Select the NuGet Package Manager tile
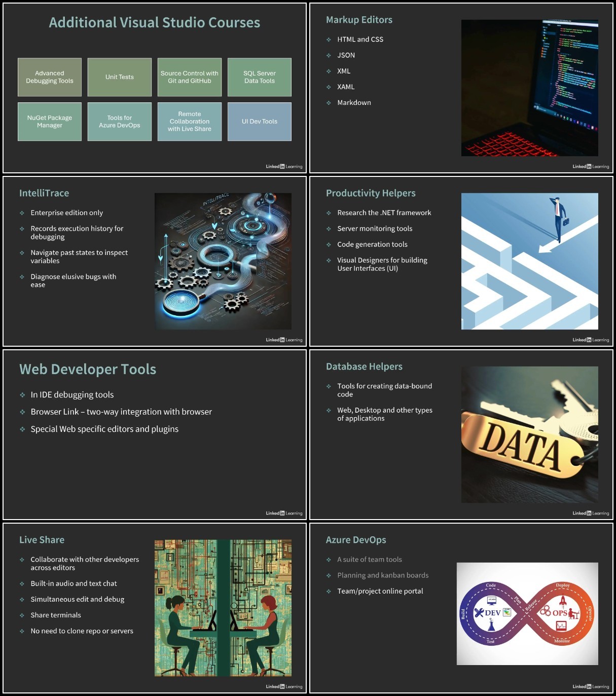Screen dimensions: 616x696 [50, 122]
